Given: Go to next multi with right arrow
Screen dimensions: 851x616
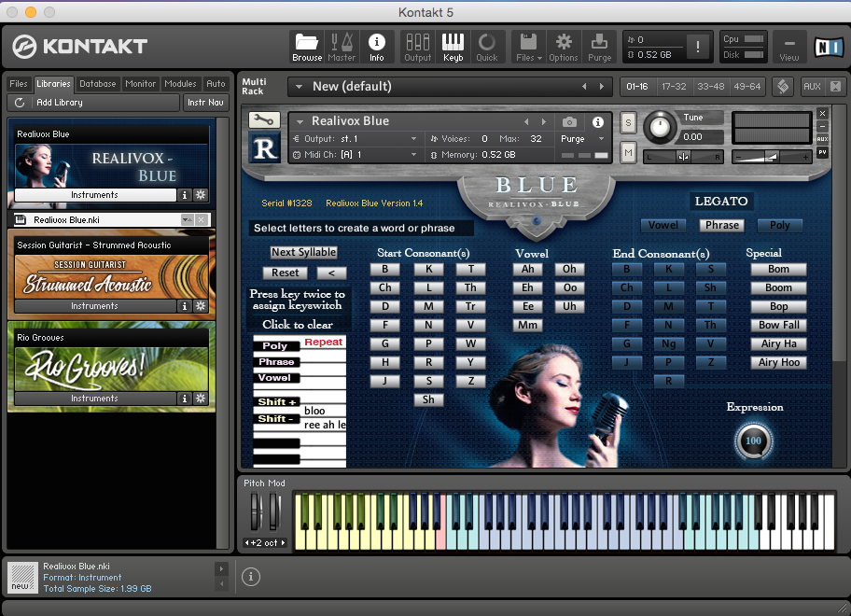Looking at the screenshot, I should [601, 86].
